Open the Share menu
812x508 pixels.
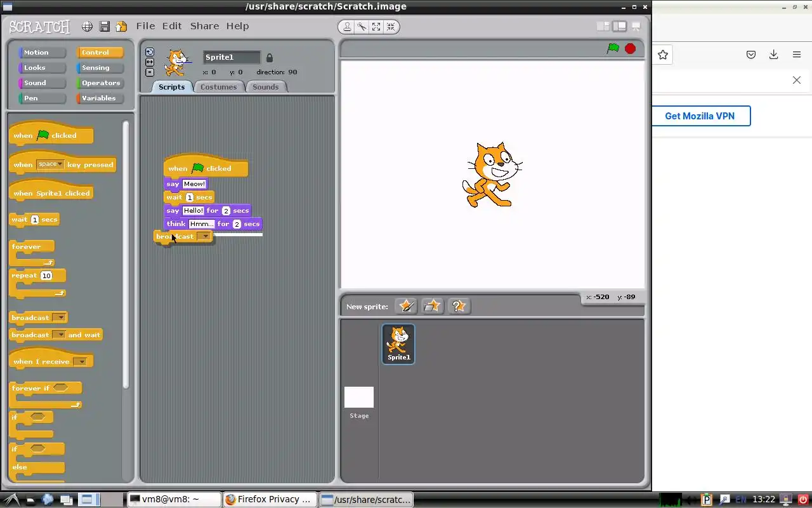coord(204,26)
